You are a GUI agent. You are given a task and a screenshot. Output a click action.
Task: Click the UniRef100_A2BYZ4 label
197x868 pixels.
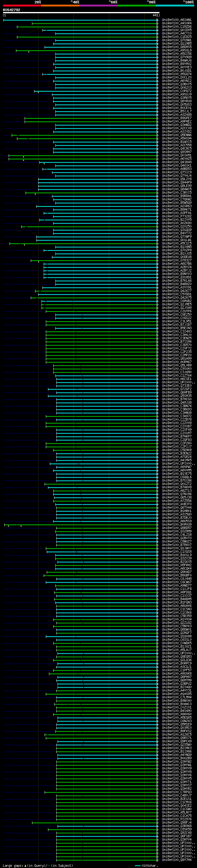pyautogui.click(x=177, y=267)
